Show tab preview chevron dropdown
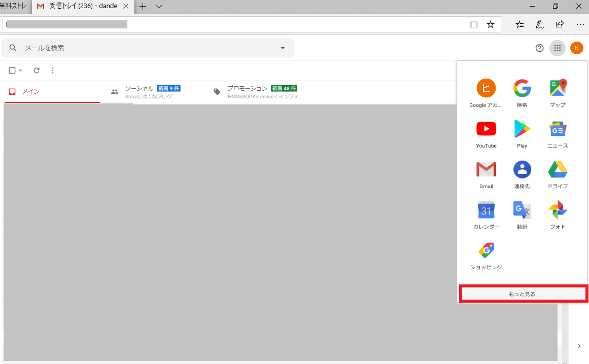The height and width of the screenshot is (364, 589). (159, 7)
